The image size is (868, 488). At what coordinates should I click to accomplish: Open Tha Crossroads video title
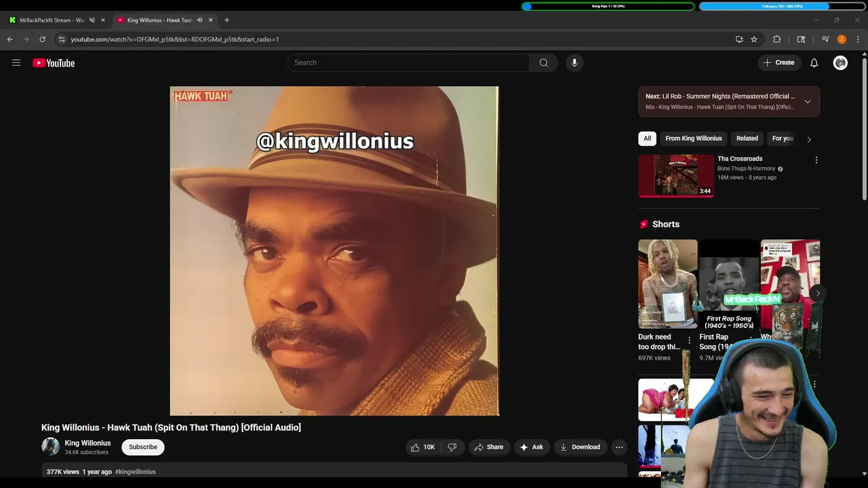tap(740, 159)
